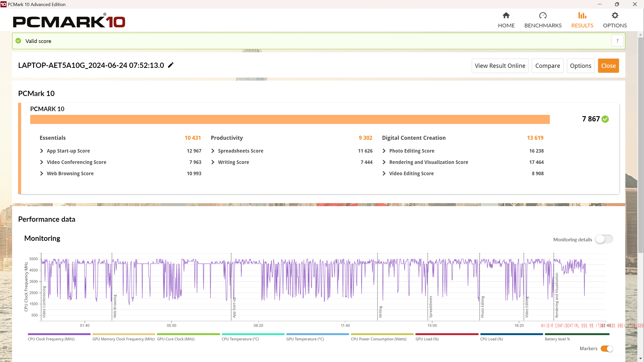Click the Essentials score 10 431
Viewport: 644px width, 362px height.
pos(193,138)
